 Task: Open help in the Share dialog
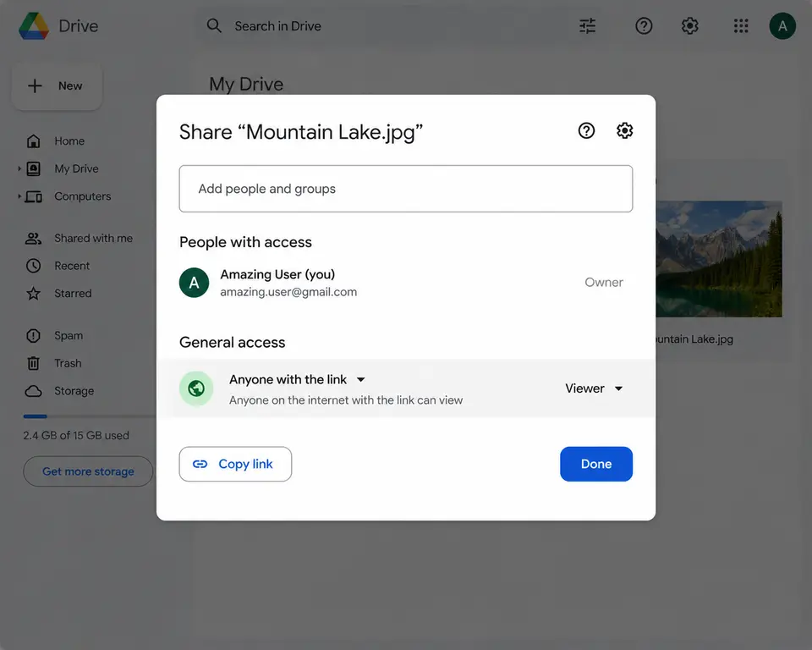point(586,130)
